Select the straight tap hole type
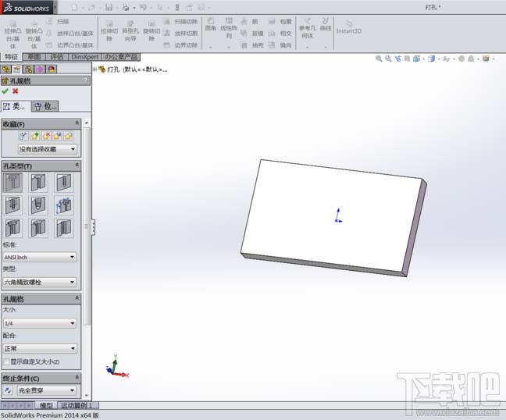The image size is (506, 420). [13, 205]
